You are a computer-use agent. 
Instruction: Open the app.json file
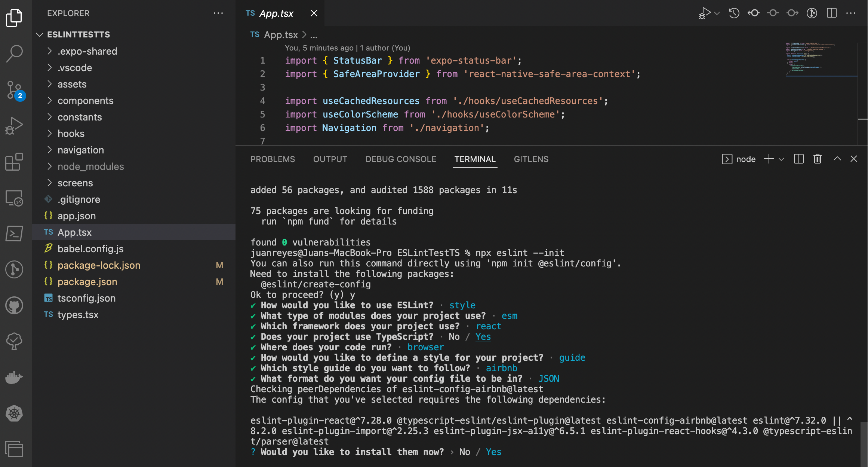point(134,216)
